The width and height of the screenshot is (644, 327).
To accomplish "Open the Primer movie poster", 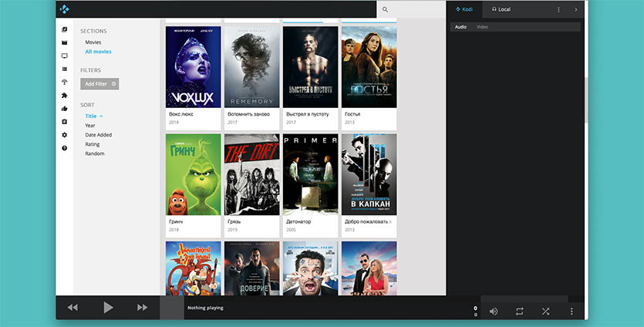I will 311,174.
